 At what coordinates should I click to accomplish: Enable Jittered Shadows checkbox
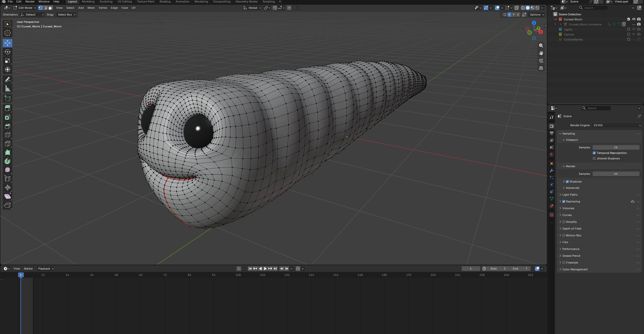coord(594,158)
